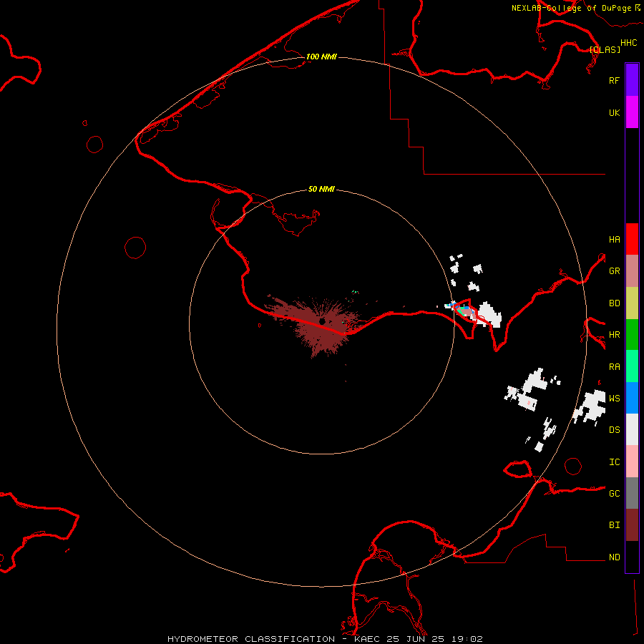Click the blue WS legend swatch
644x644 pixels.
point(632,398)
